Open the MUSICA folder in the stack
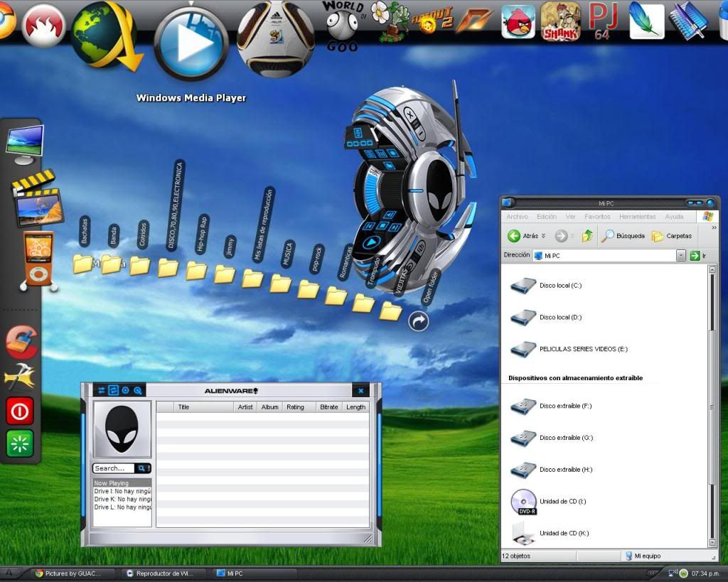Image resolution: width=728 pixels, height=582 pixels. [x=280, y=283]
